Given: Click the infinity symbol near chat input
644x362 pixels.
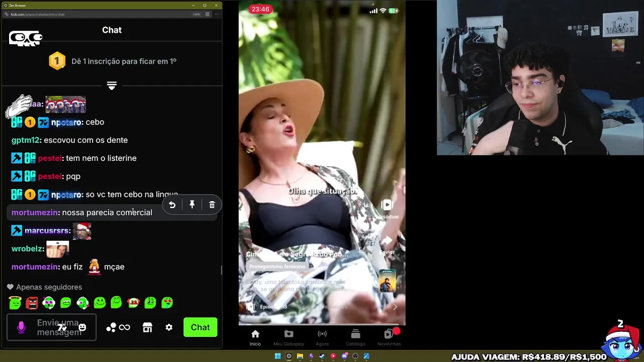Looking at the screenshot, I should [x=124, y=327].
